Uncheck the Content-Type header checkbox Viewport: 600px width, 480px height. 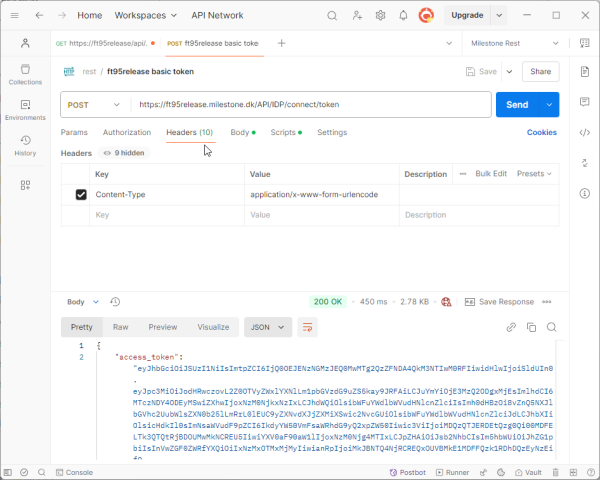81,194
